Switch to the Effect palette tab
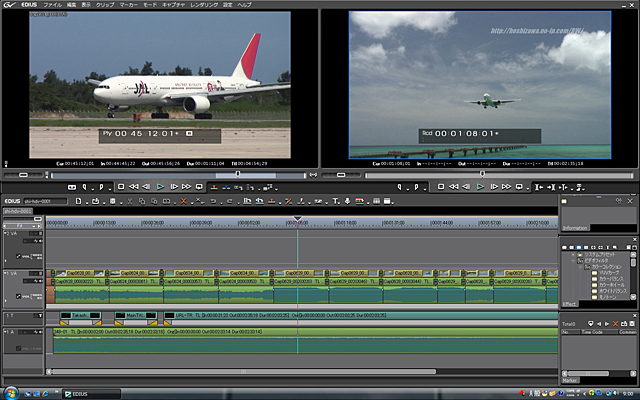 pos(569,303)
